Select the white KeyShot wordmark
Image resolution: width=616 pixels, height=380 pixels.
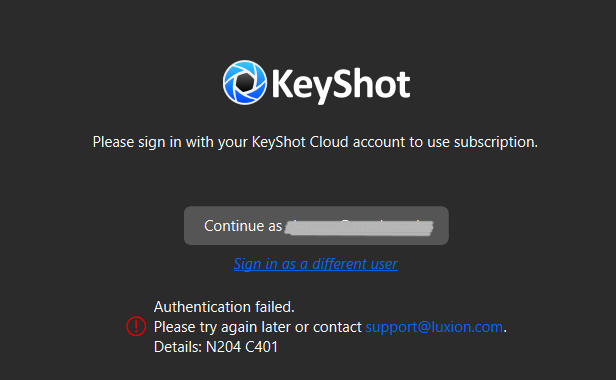point(341,85)
